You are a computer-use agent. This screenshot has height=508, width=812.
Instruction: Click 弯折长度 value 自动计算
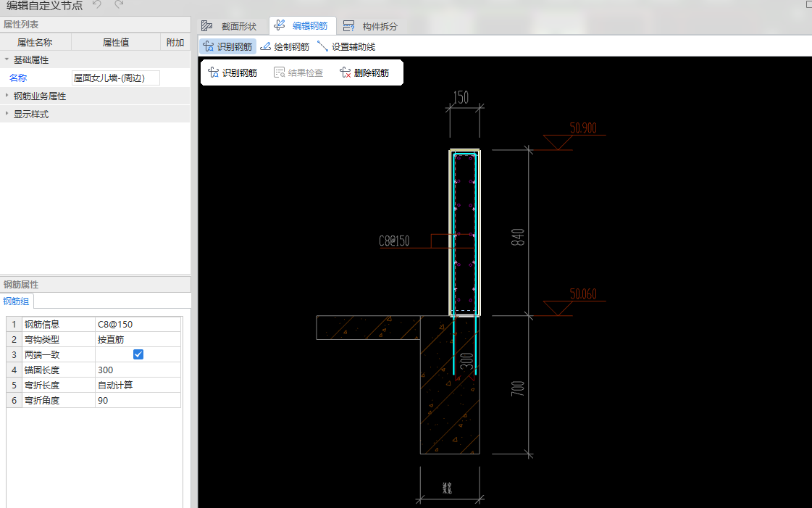click(x=138, y=386)
